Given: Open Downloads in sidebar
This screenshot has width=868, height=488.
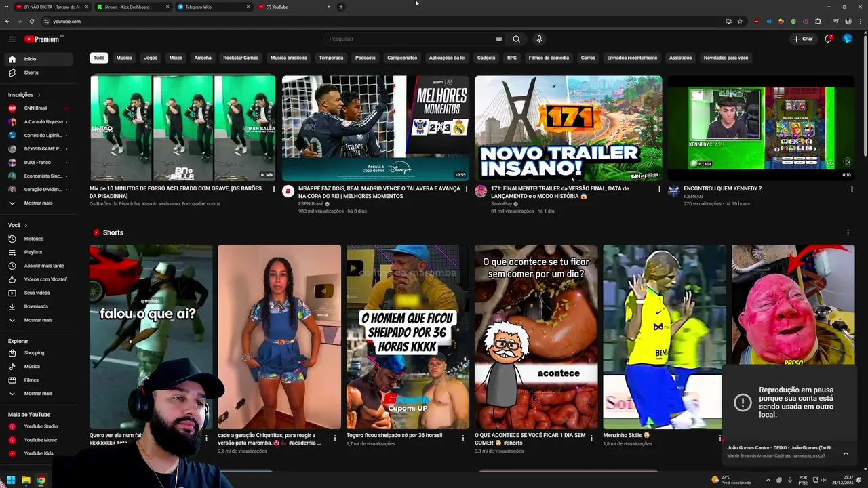Looking at the screenshot, I should [37, 306].
